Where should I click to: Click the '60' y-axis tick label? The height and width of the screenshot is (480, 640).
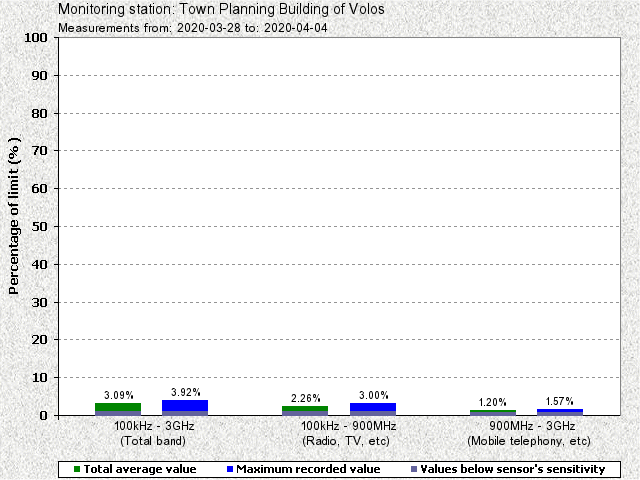click(40, 189)
